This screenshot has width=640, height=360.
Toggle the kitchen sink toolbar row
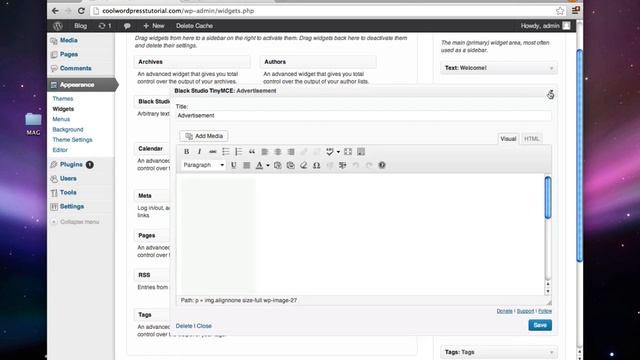click(361, 152)
